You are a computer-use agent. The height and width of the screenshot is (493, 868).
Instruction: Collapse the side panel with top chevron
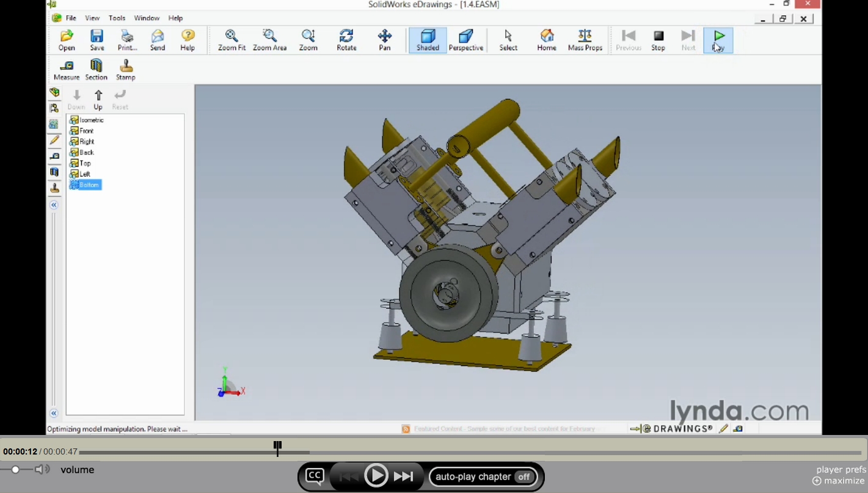pos(54,205)
